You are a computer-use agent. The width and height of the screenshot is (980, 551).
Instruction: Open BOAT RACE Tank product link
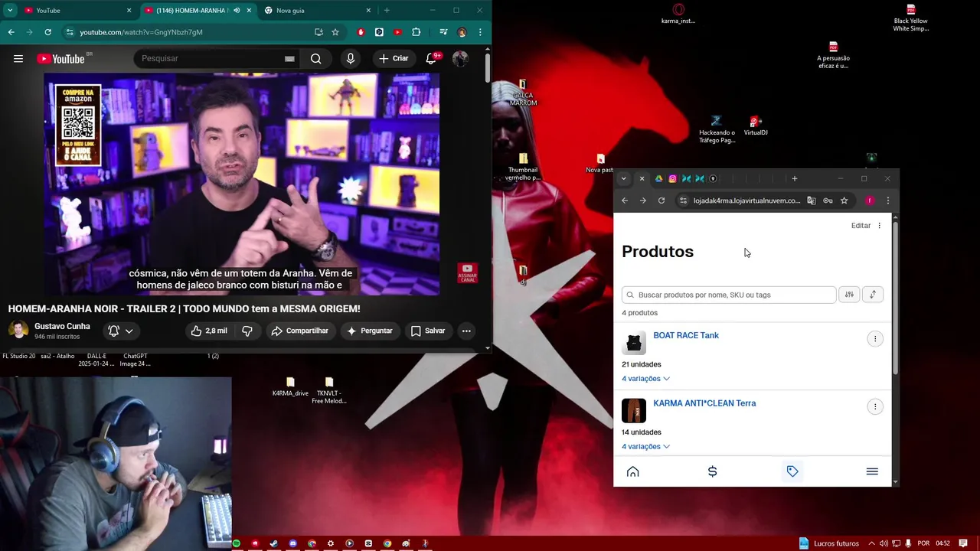(686, 335)
